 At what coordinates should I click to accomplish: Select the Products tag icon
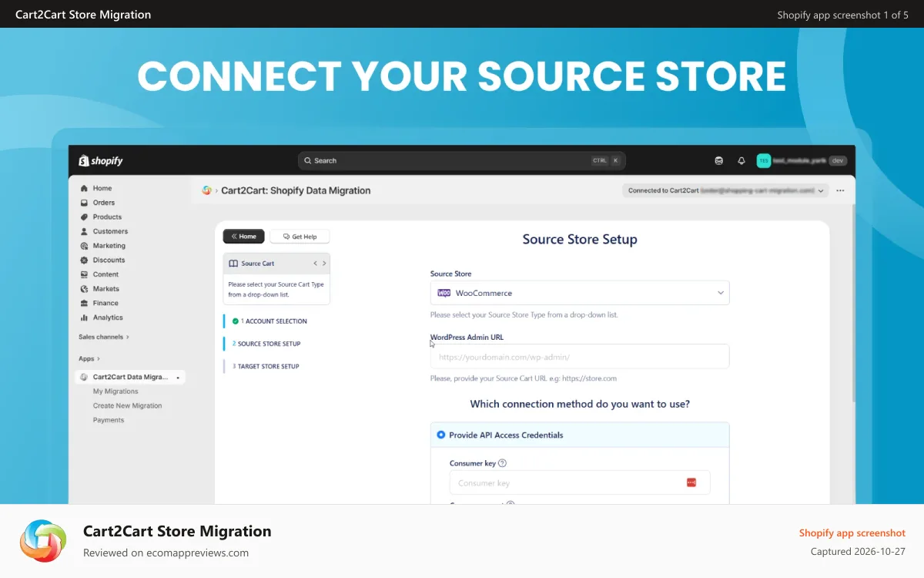[x=84, y=217]
